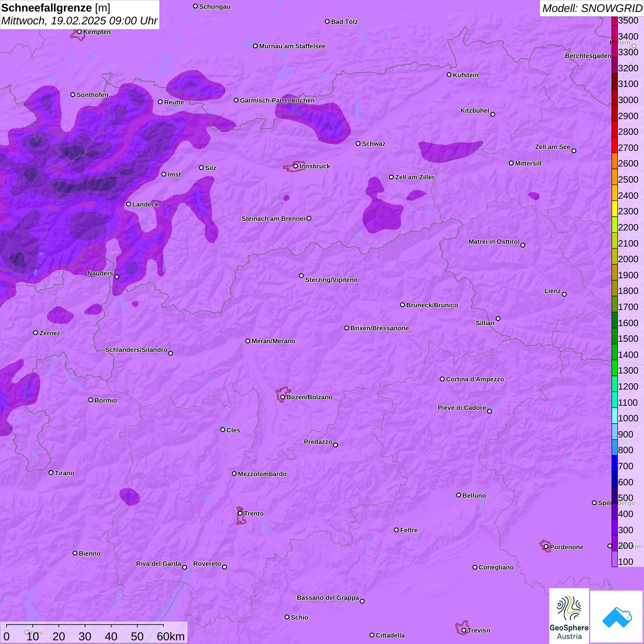Viewport: 644px width, 644px height.
Task: Click the Bienno label
Action: pyautogui.click(x=89, y=553)
